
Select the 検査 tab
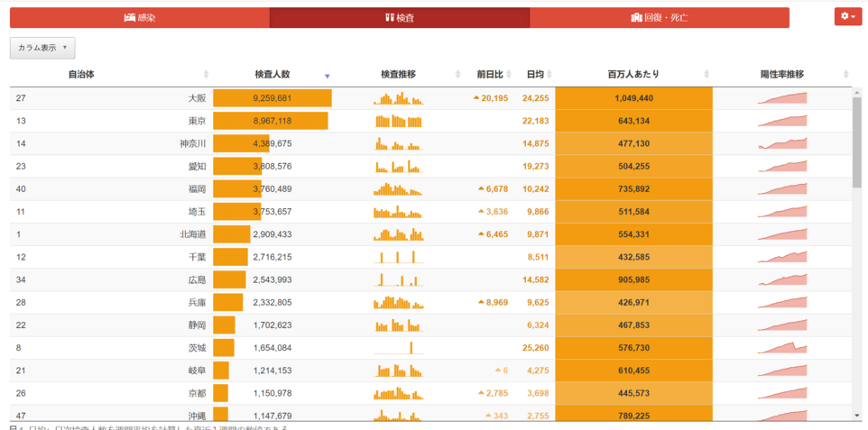(399, 17)
